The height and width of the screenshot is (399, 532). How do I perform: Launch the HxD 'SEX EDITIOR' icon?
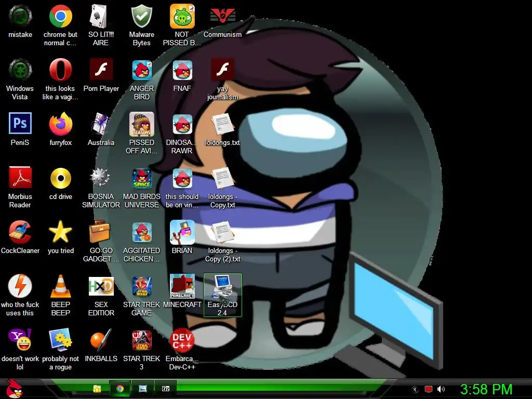pos(101,286)
